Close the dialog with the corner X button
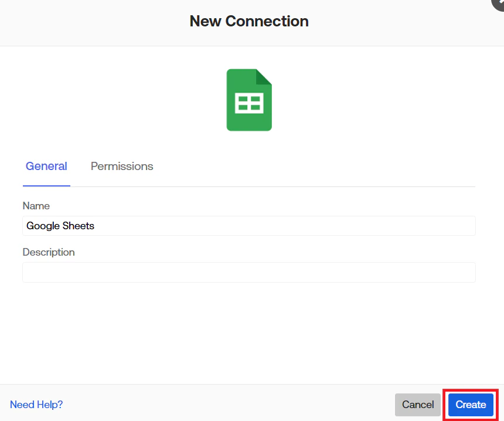Screen dimensions: 504x421 498,3
